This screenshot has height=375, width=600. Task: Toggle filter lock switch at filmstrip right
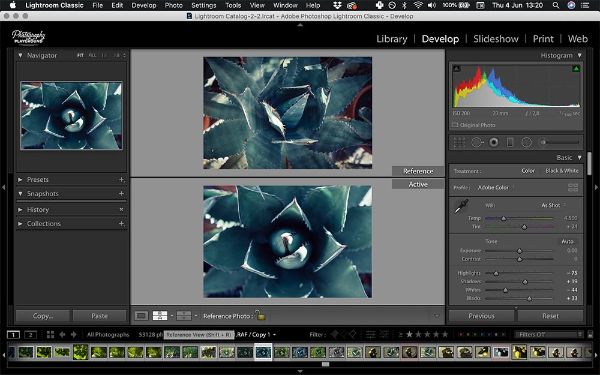590,334
